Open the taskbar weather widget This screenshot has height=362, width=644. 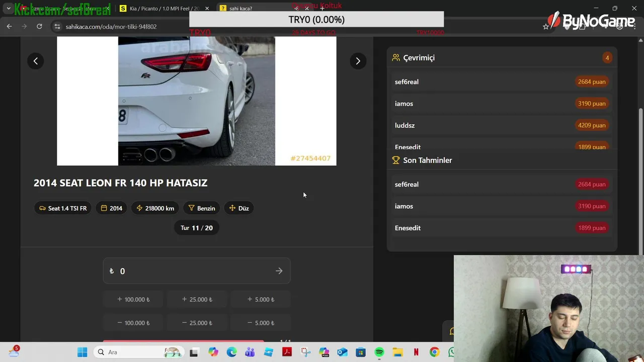pos(14,352)
